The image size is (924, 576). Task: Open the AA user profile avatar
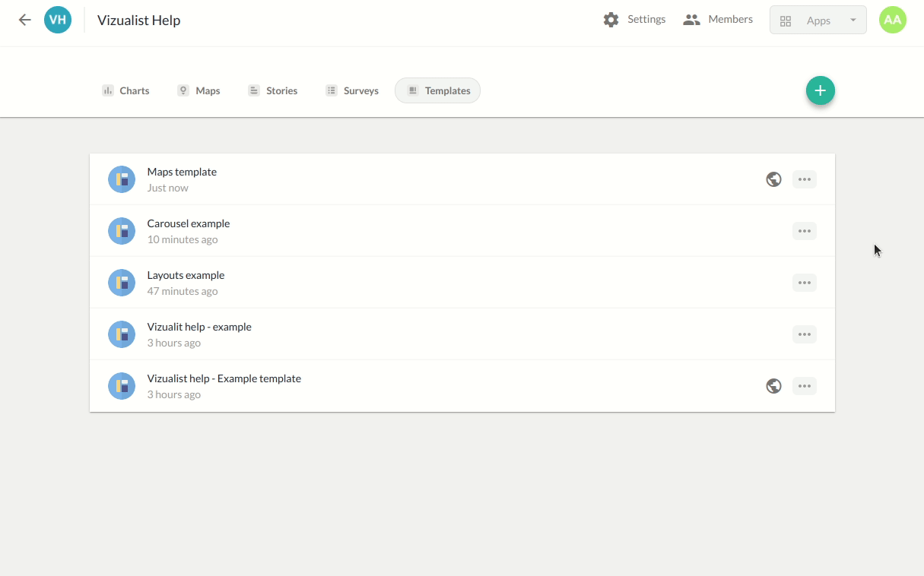coord(892,21)
